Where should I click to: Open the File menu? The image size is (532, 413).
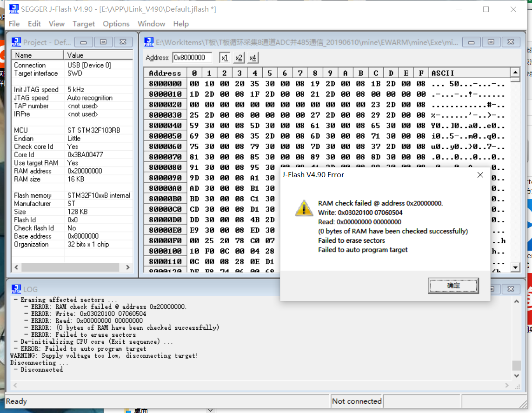14,24
